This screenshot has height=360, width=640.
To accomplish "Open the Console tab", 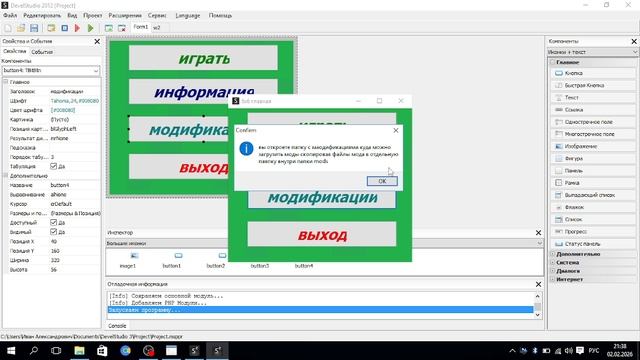I will pyautogui.click(x=117, y=326).
